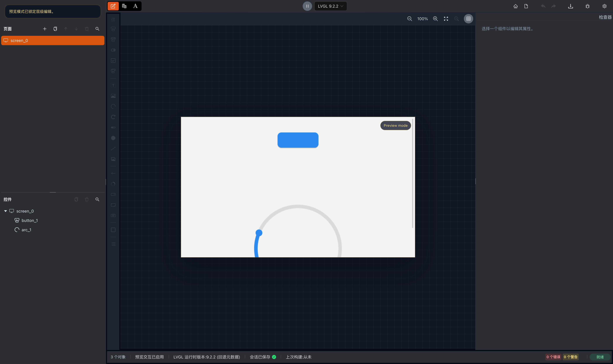Pick the Dropdown widget tool
The width and height of the screenshot is (613, 364).
(x=113, y=195)
